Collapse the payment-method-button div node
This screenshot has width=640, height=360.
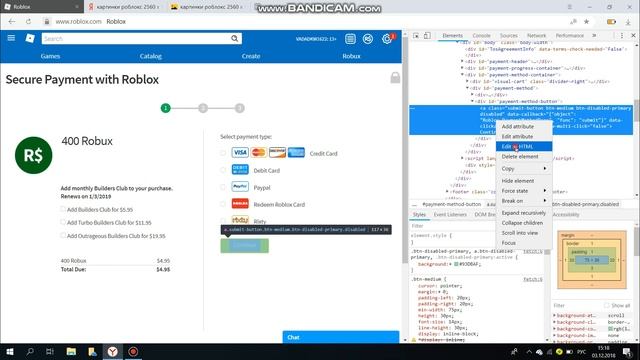pos(472,101)
